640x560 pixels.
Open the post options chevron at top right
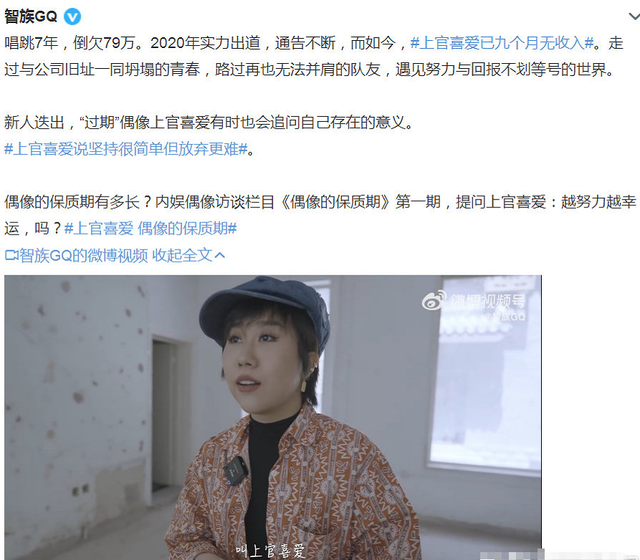pyautogui.click(x=634, y=16)
